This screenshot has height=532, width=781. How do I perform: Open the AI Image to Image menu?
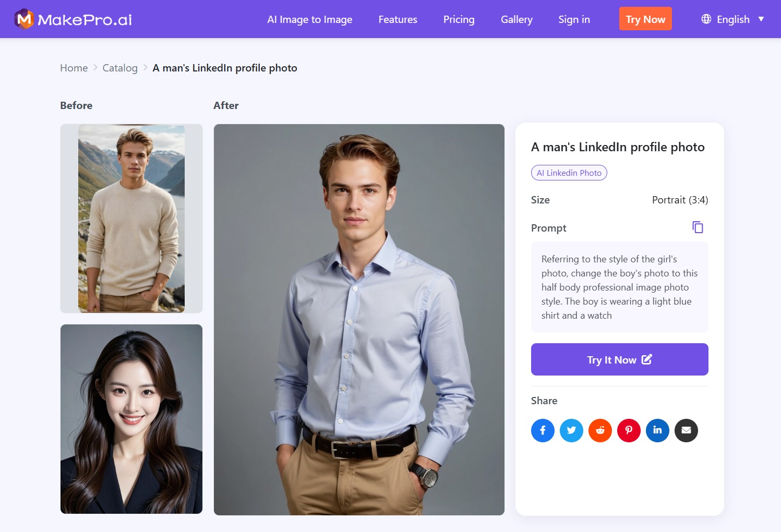[309, 19]
